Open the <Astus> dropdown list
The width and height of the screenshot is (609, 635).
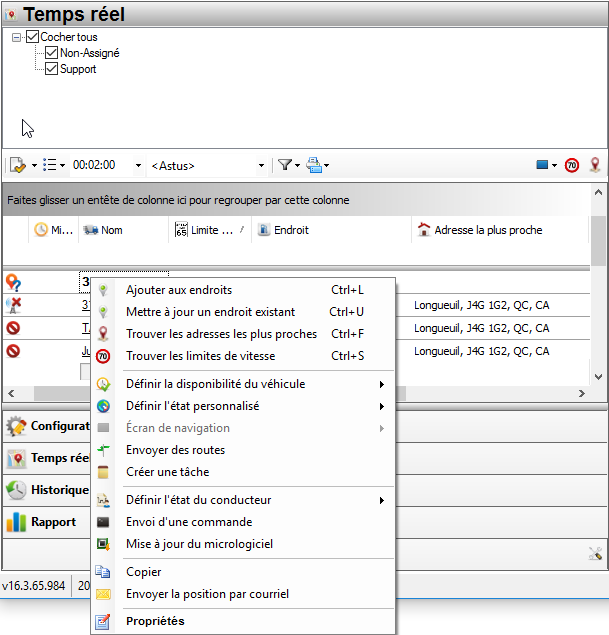click(261, 165)
